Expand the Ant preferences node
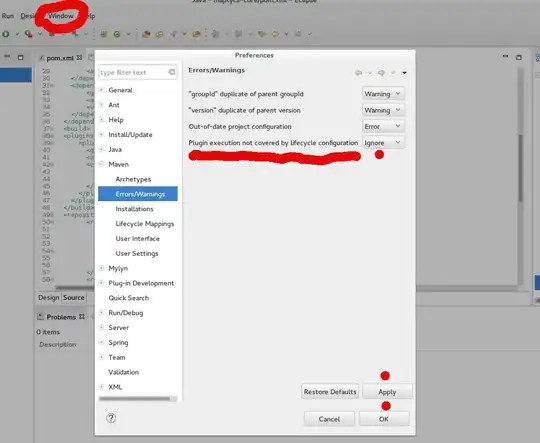 click(x=102, y=105)
